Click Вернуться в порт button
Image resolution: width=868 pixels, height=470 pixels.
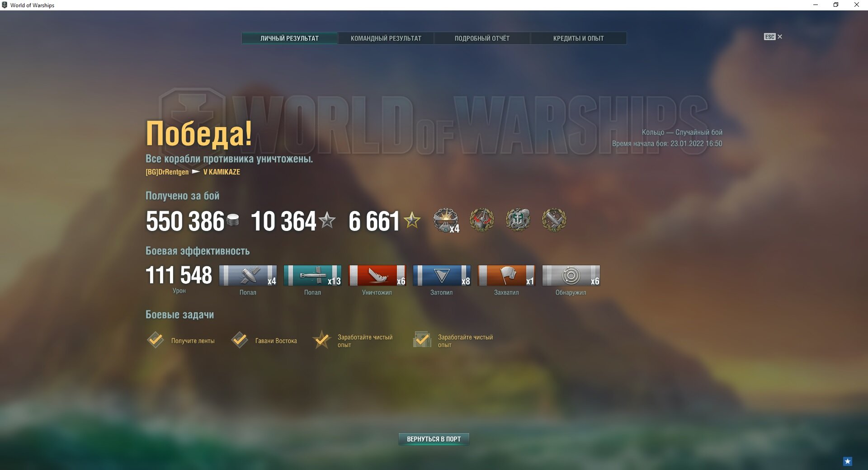[434, 439]
